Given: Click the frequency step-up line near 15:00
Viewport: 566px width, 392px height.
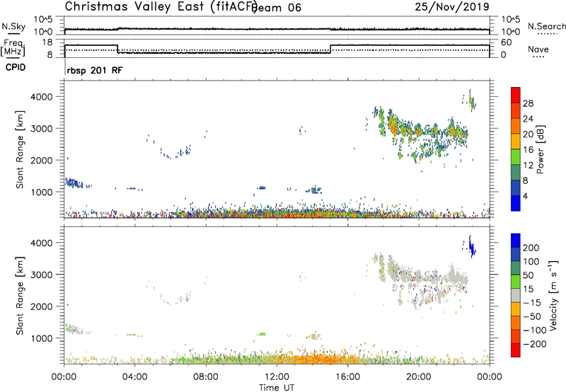Looking at the screenshot, I should pyautogui.click(x=330, y=49).
